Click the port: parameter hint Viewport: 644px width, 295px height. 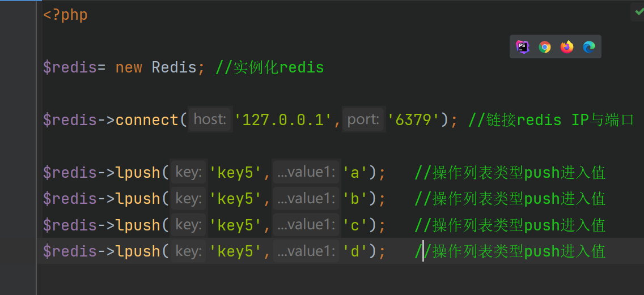pos(363,119)
